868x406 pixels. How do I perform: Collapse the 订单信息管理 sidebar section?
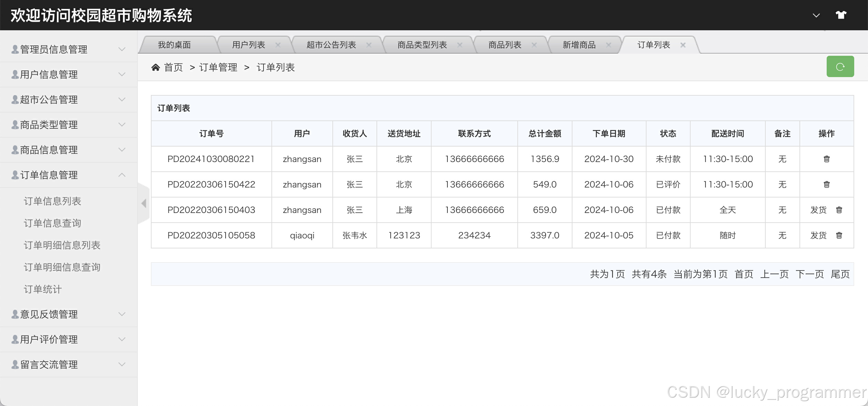coord(69,175)
